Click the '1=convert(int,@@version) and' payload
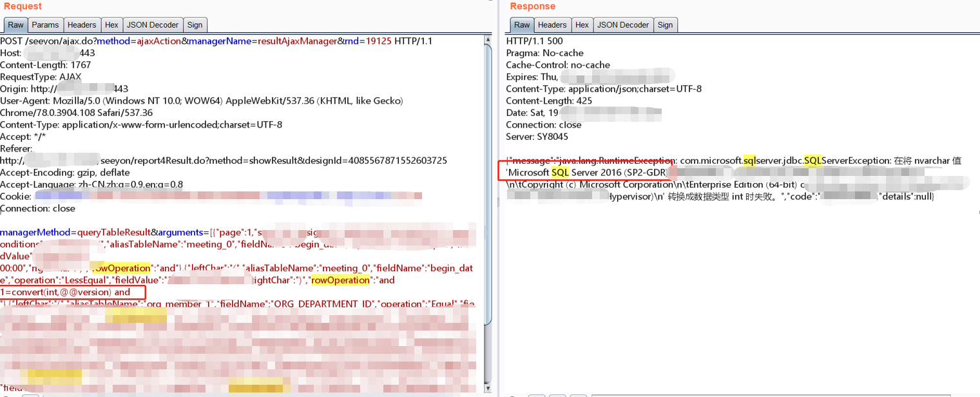The height and width of the screenshot is (397, 980). (x=65, y=292)
